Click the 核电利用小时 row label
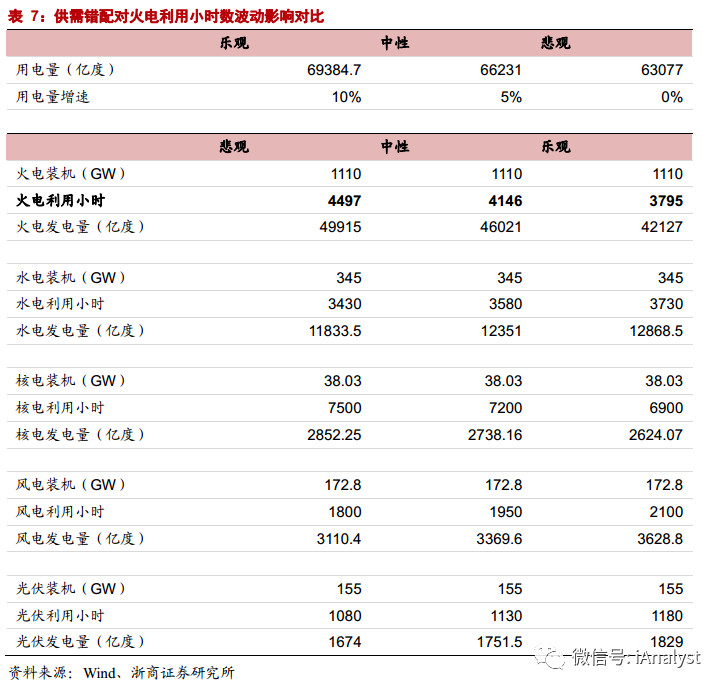The image size is (724, 691). pyautogui.click(x=60, y=408)
